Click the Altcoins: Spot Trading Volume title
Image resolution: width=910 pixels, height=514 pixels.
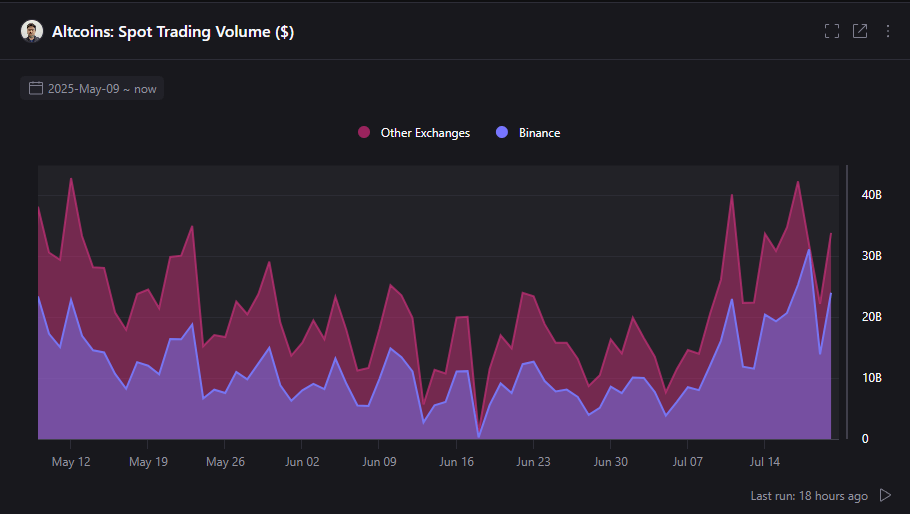tap(172, 32)
